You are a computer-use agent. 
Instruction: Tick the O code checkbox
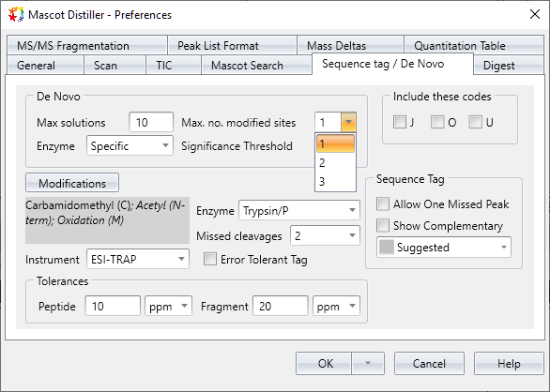point(437,122)
